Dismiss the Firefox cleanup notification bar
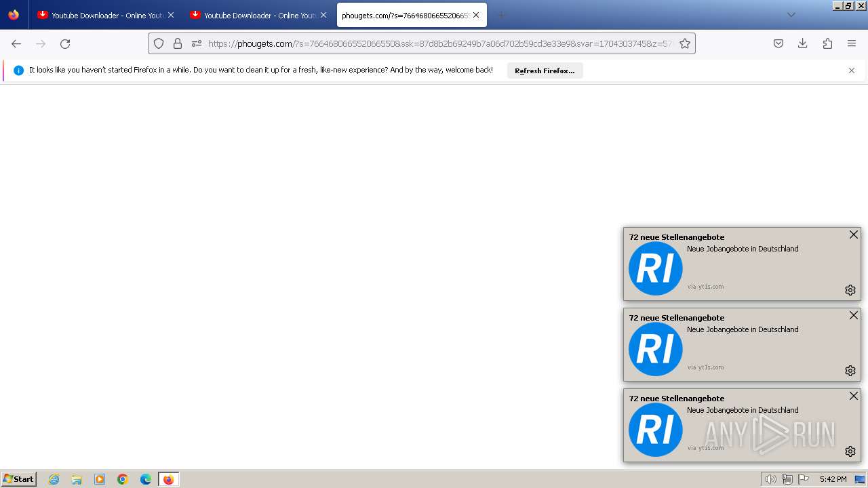Screen dimensions: 868x488 point(852,70)
